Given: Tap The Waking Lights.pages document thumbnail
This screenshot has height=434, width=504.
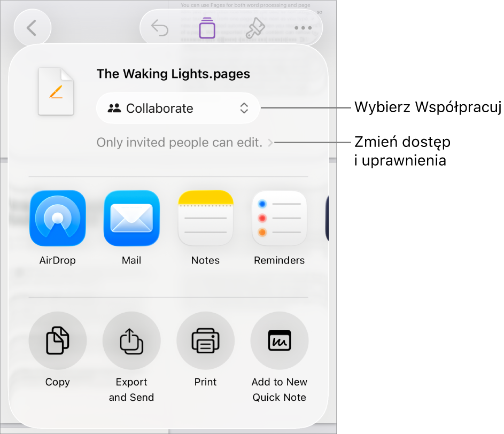Looking at the screenshot, I should tap(56, 91).
